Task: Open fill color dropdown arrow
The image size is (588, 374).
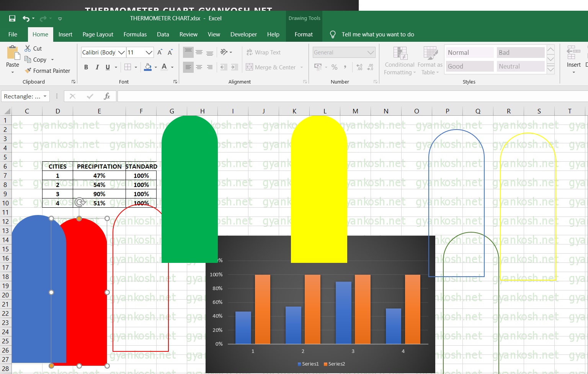Action: point(156,67)
